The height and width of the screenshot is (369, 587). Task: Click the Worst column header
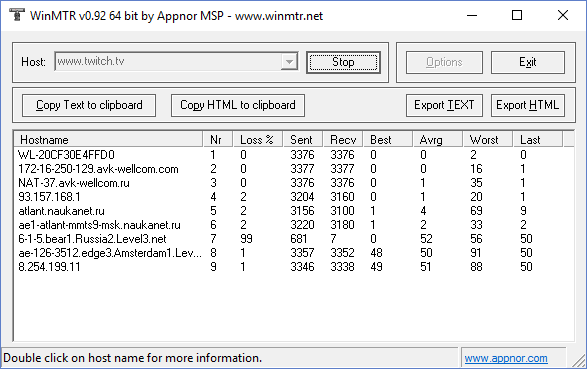(x=487, y=140)
